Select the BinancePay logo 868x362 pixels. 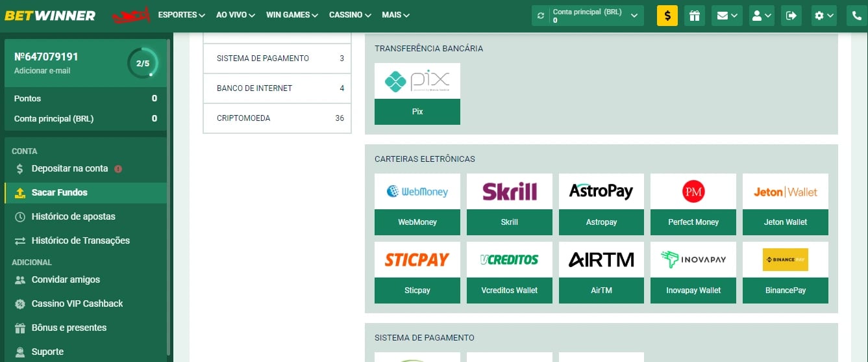[x=786, y=260]
